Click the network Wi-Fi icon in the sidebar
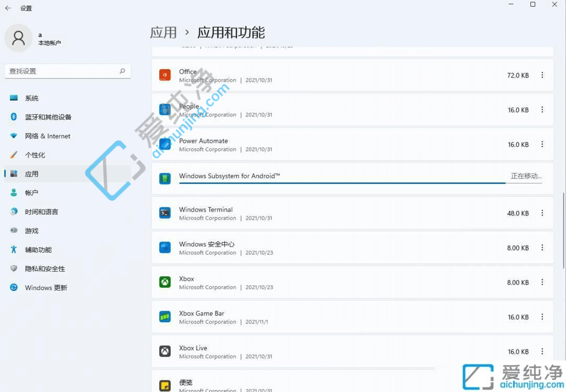 (14, 136)
